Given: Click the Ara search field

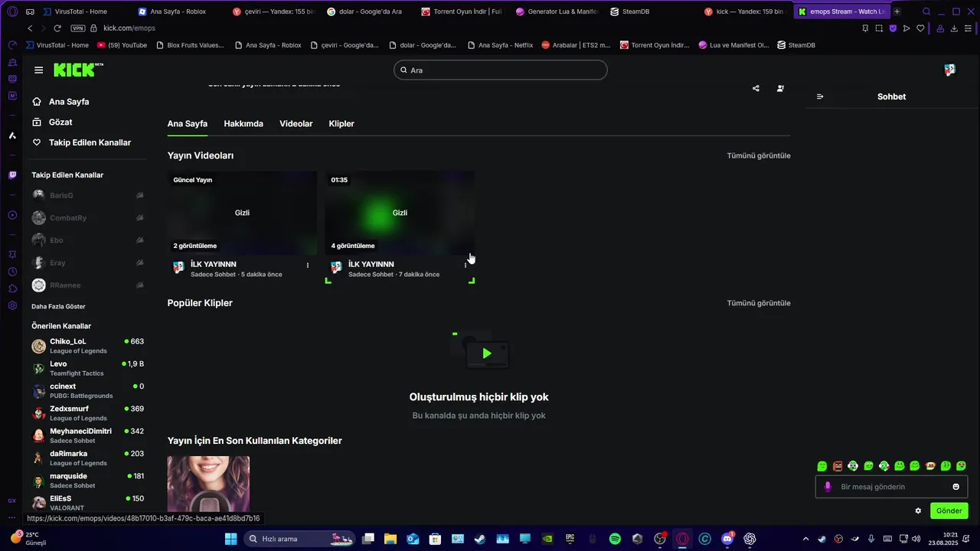Looking at the screenshot, I should tap(501, 70).
